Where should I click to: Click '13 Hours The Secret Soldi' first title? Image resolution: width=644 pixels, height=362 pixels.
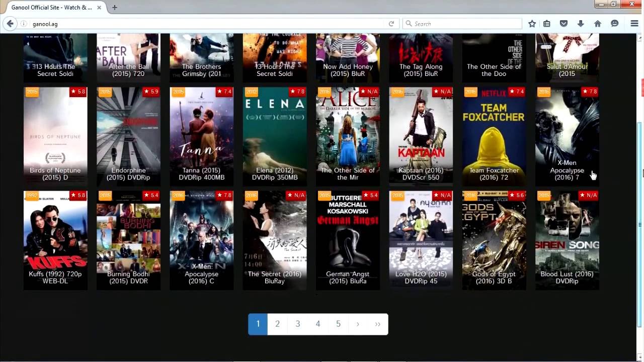click(x=55, y=70)
